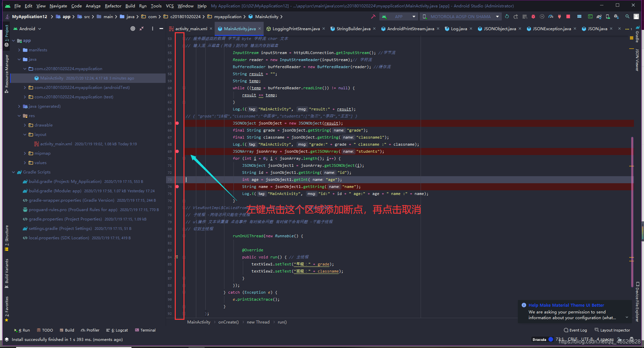Toggle the breakpoint on line 65
Viewport: 644px width, 348px height.
(177, 123)
